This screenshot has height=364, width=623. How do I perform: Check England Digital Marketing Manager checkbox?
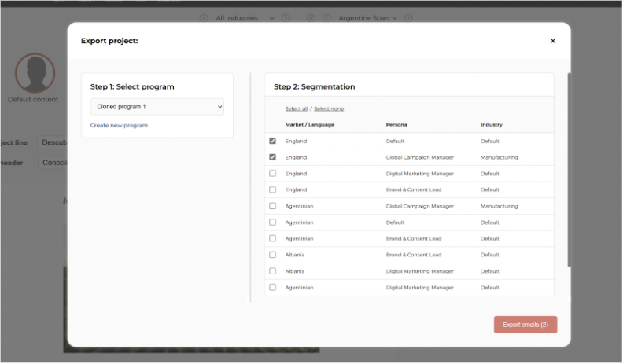(x=273, y=174)
